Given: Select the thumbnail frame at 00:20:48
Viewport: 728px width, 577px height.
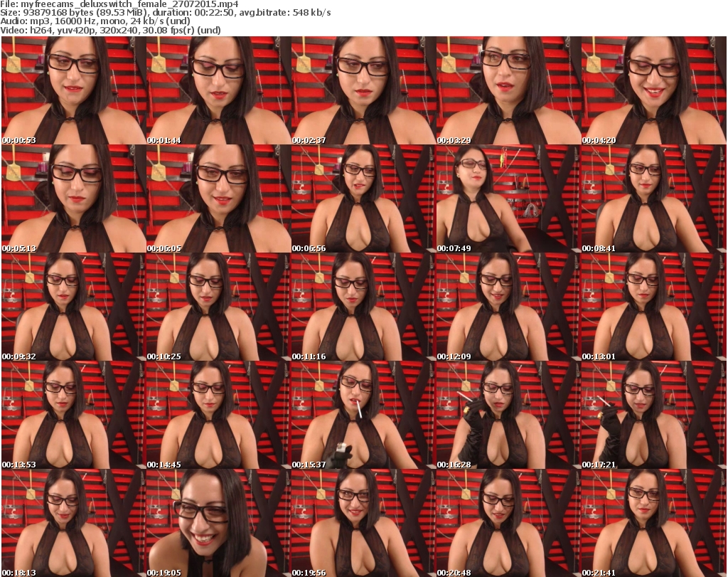Looking at the screenshot, I should (508, 523).
